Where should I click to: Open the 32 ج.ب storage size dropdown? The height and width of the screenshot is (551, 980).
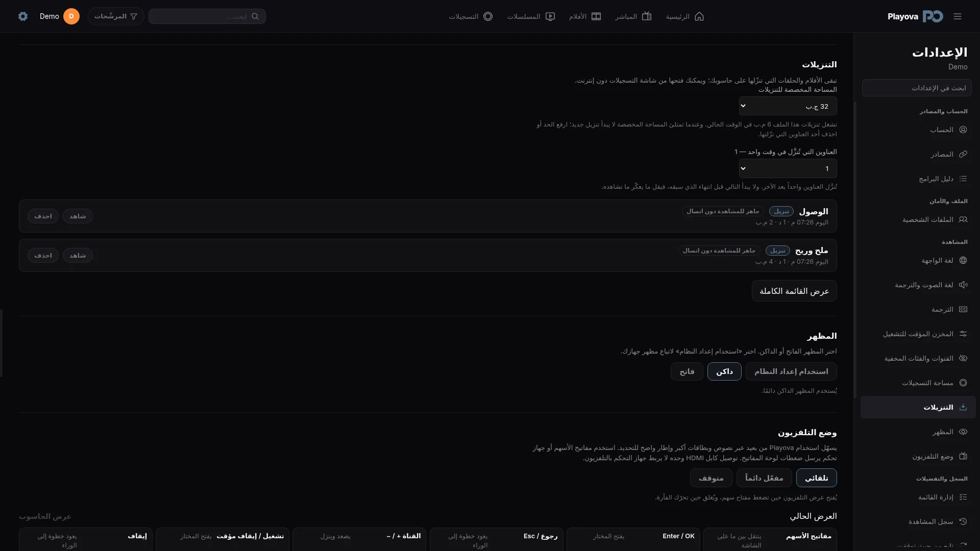(788, 106)
